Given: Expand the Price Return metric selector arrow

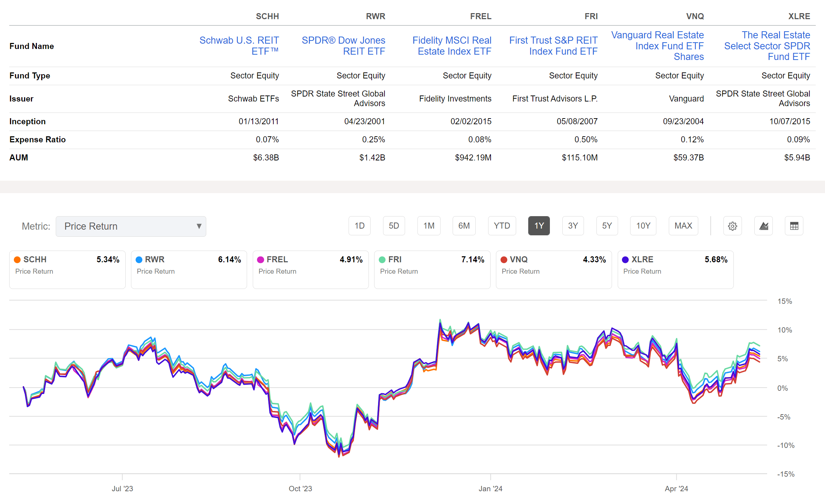Looking at the screenshot, I should click(x=199, y=226).
